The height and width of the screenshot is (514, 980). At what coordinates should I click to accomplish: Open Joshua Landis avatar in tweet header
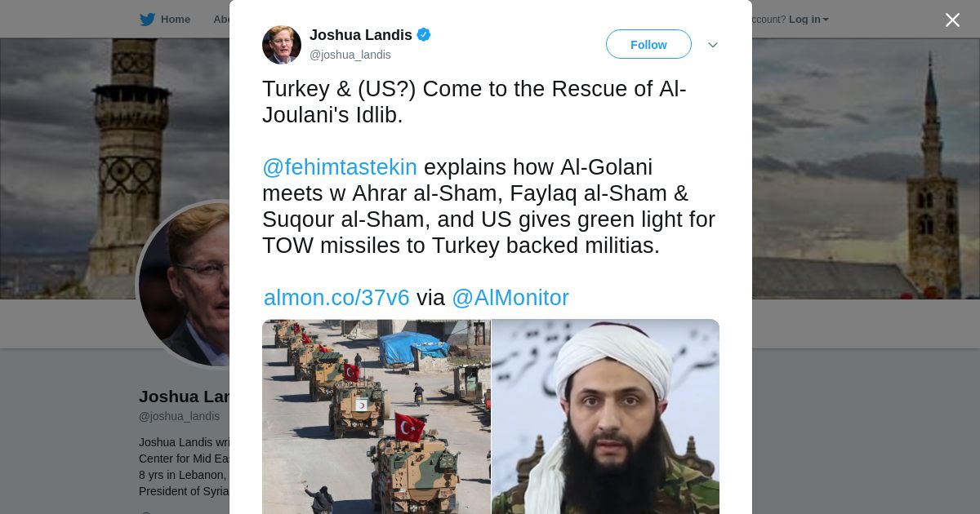point(282,45)
